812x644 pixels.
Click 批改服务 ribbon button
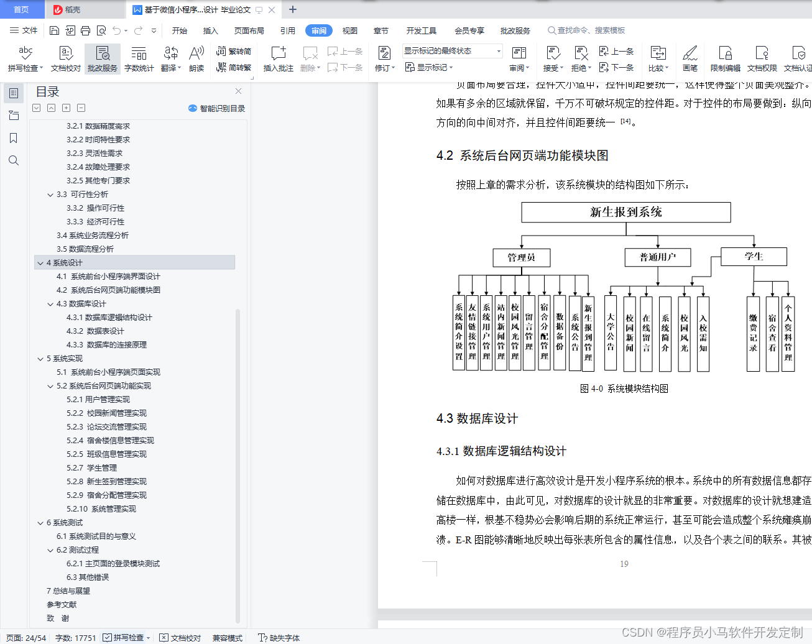tap(103, 59)
